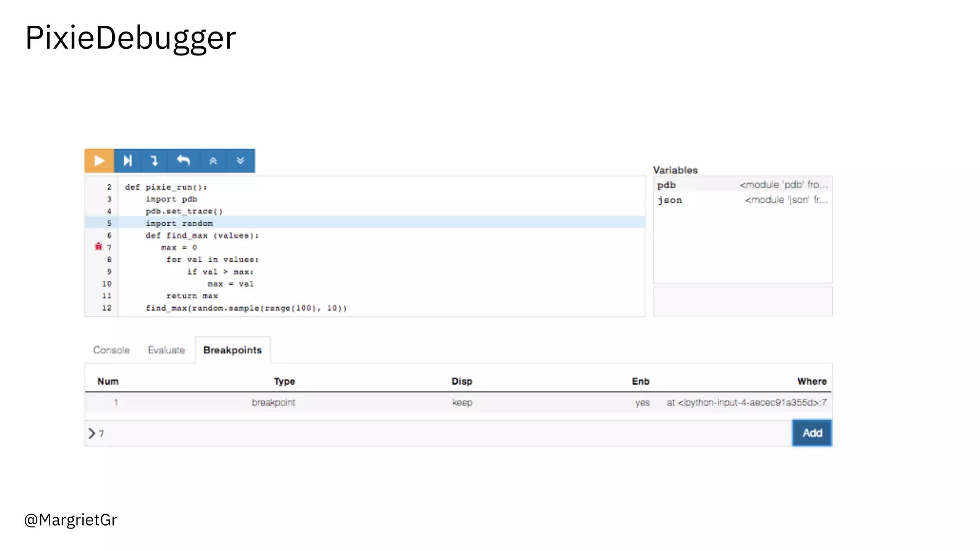Image resolution: width=980 pixels, height=551 pixels.
Task: Click the Step Over (next) icon
Action: coord(127,161)
